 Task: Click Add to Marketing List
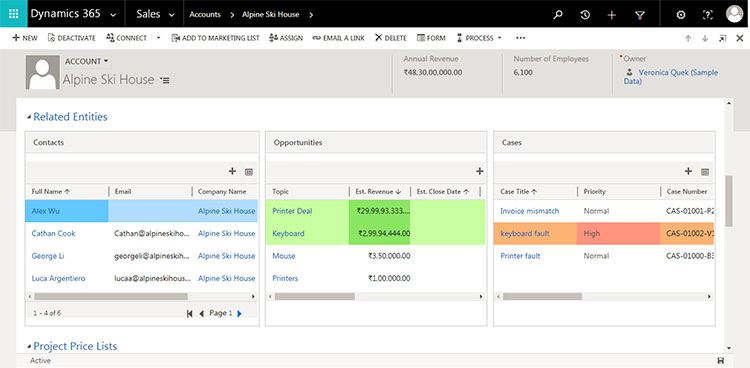click(215, 38)
